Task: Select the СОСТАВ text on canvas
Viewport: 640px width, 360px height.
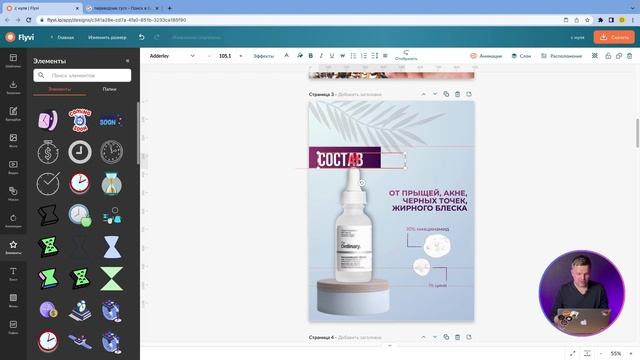Action: (x=340, y=160)
